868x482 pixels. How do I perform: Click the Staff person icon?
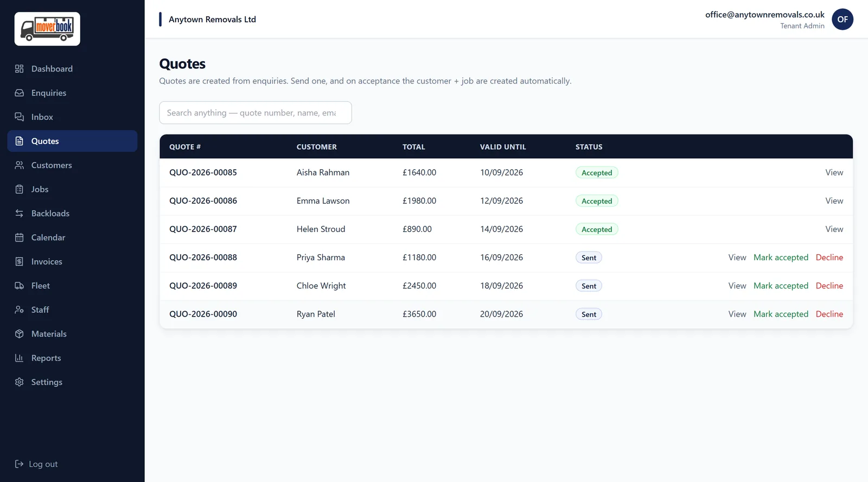(20, 310)
